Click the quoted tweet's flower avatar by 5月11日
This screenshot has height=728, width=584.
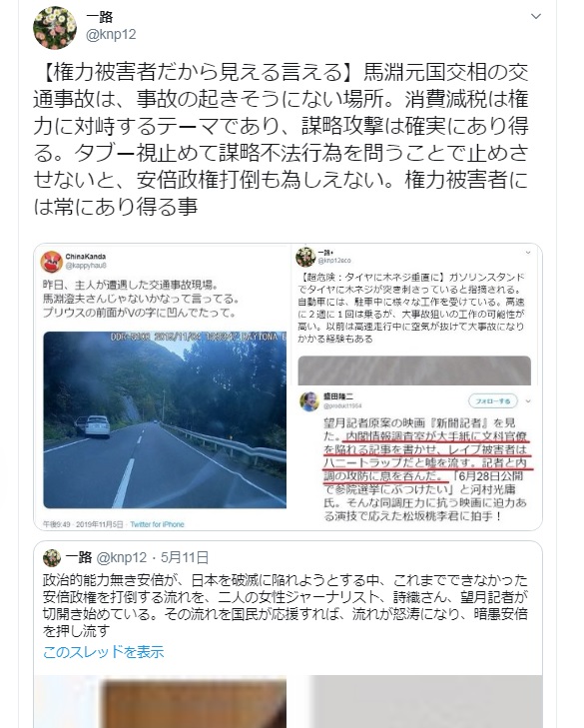[52, 557]
